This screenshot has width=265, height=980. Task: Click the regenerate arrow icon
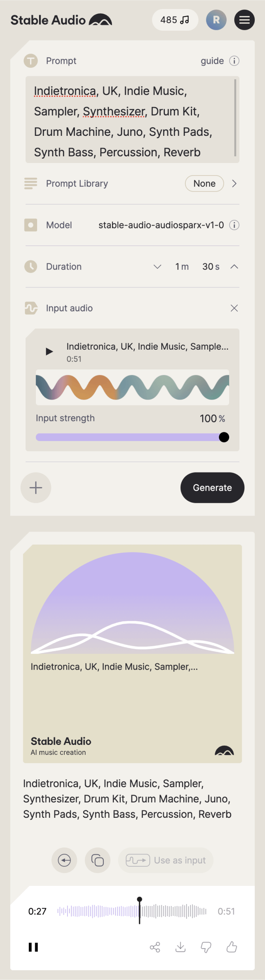[x=64, y=860]
